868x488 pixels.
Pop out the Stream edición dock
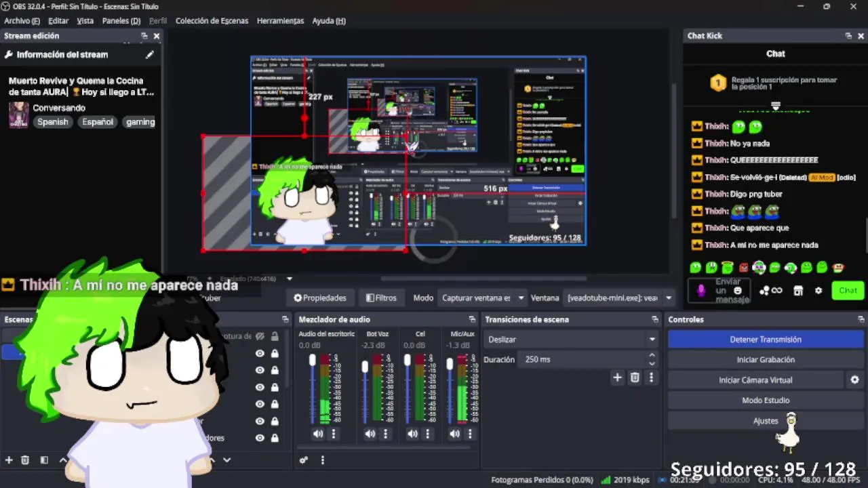point(144,36)
